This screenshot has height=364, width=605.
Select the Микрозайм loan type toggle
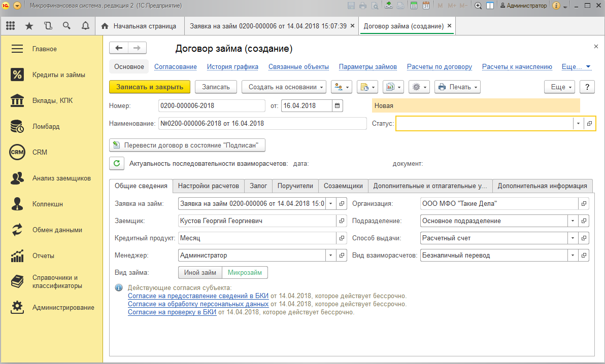point(245,273)
